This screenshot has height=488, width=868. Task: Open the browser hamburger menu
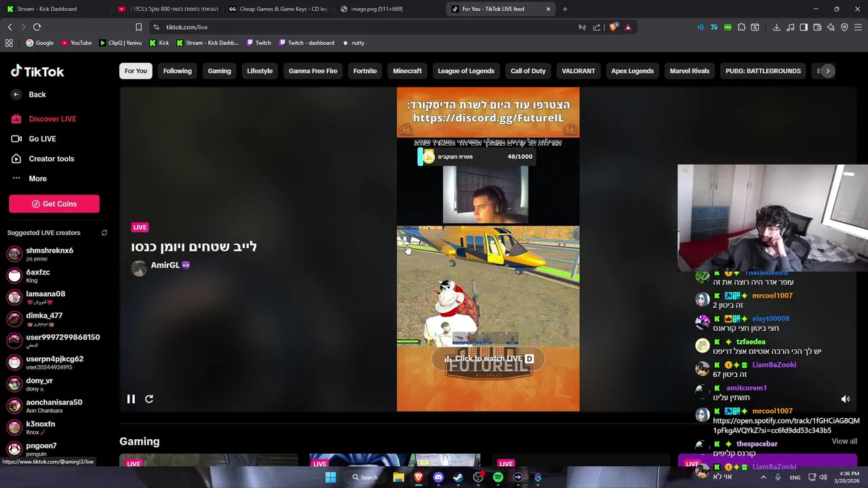tap(858, 27)
